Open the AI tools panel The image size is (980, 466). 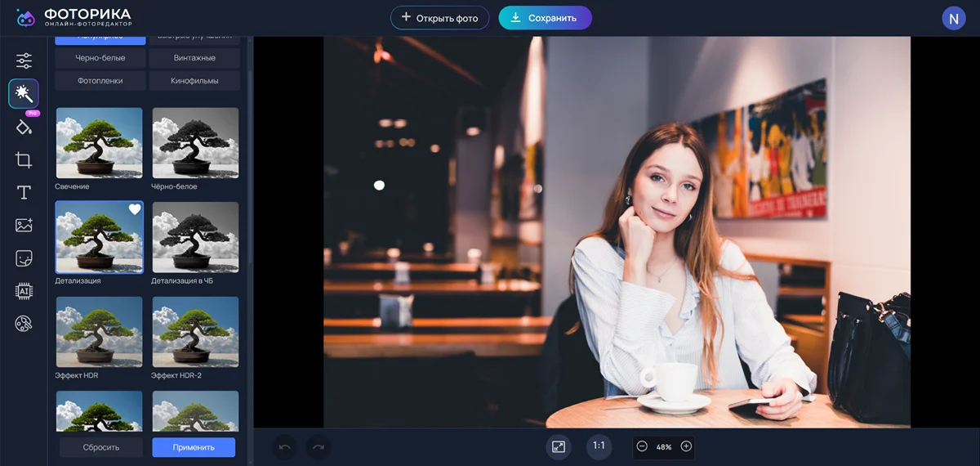pyautogui.click(x=24, y=292)
